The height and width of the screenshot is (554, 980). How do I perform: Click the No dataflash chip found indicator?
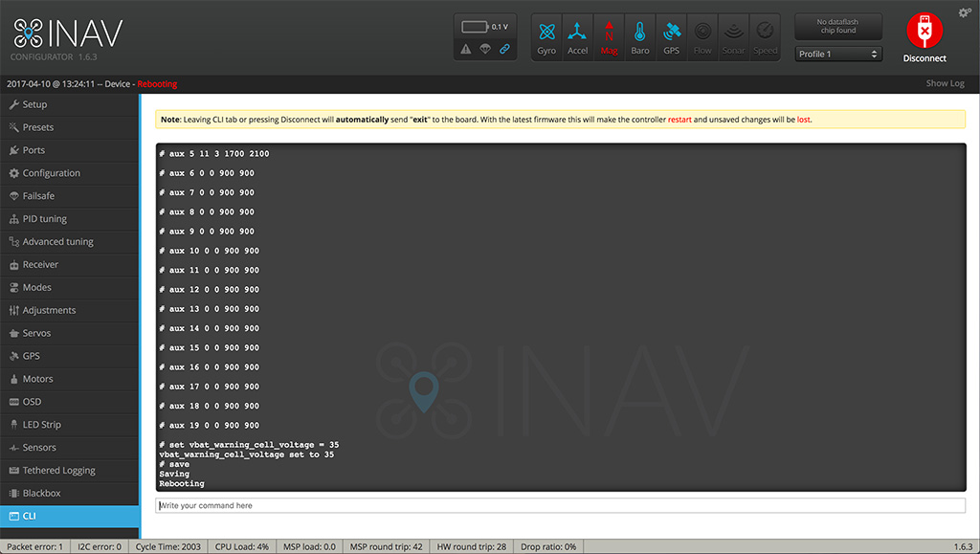[x=838, y=27]
